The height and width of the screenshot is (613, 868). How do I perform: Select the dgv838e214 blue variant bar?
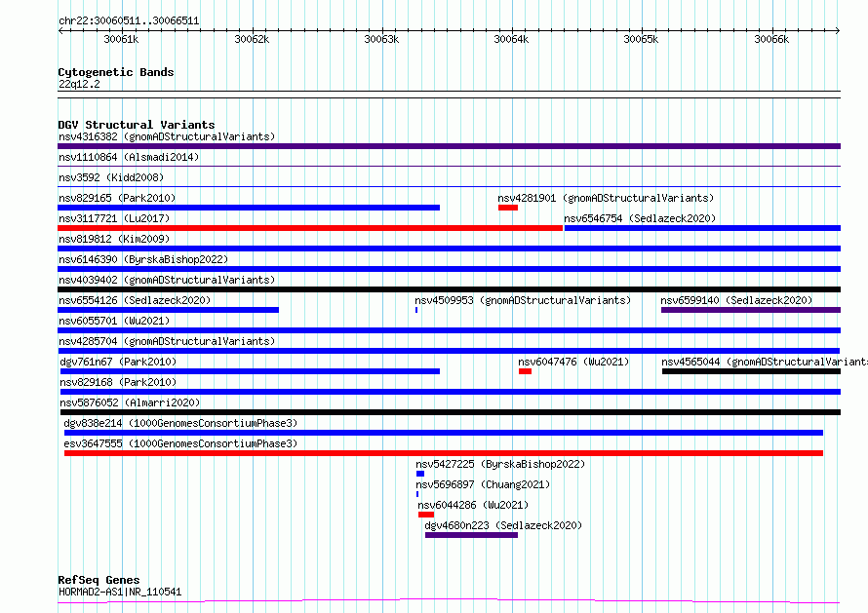444,433
